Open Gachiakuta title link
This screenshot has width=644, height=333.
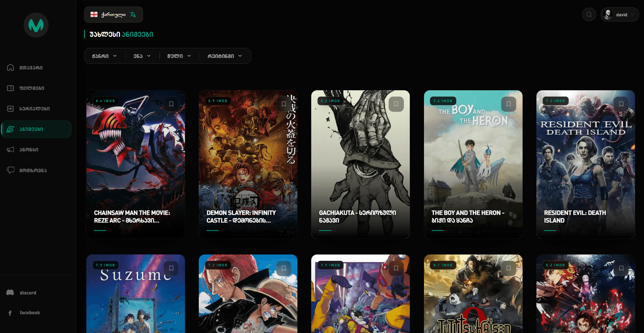pyautogui.click(x=357, y=217)
